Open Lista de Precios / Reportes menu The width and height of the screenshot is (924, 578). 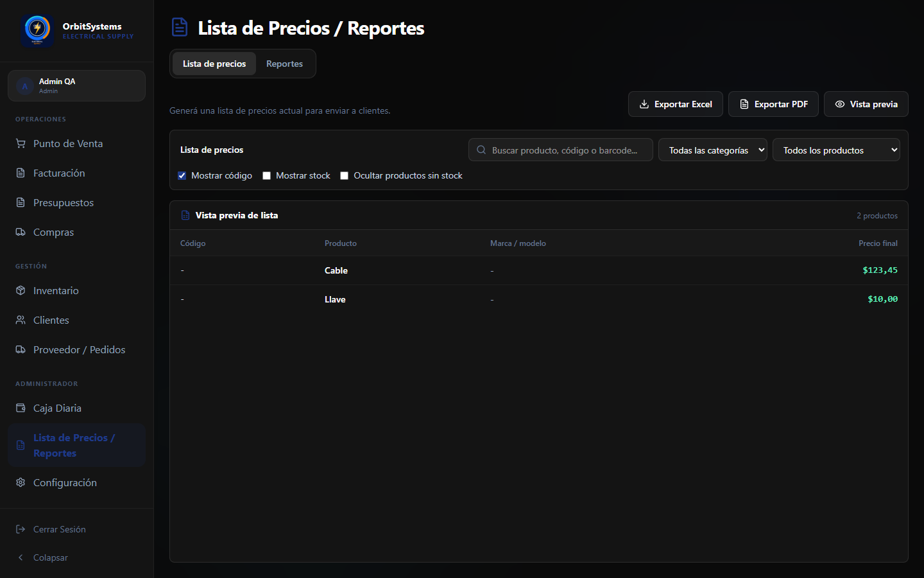[x=76, y=445]
